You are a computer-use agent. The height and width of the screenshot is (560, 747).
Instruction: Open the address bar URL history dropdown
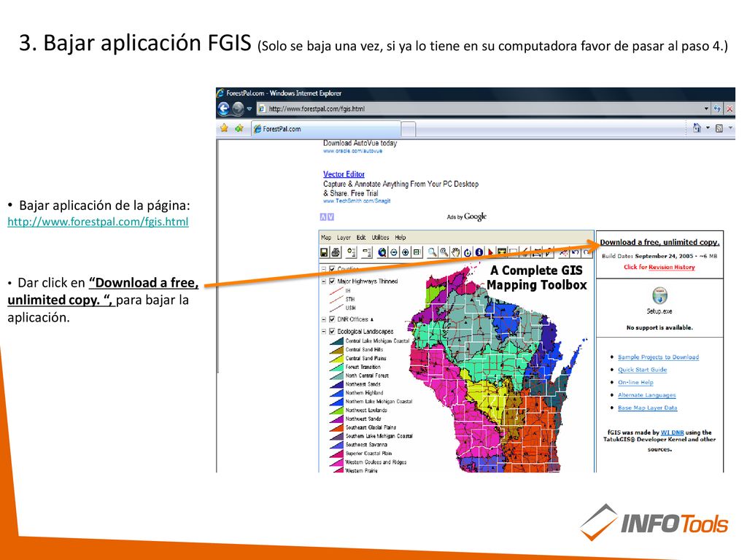tap(706, 109)
